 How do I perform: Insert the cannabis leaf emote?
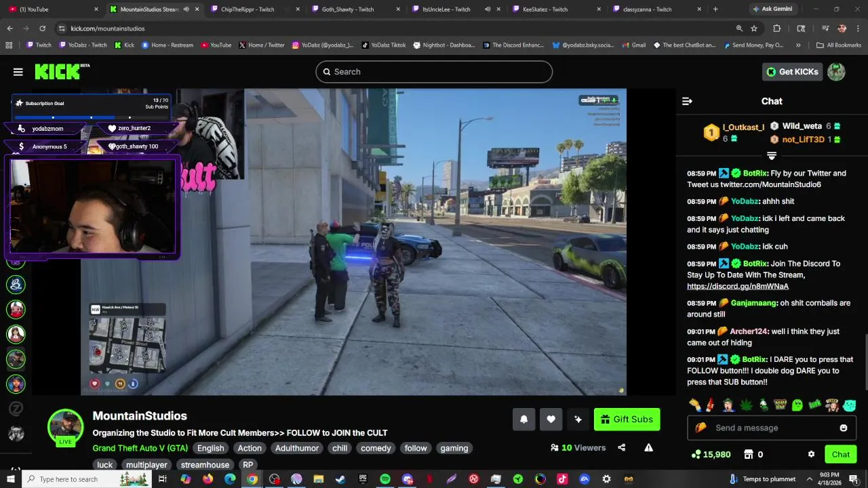click(746, 405)
